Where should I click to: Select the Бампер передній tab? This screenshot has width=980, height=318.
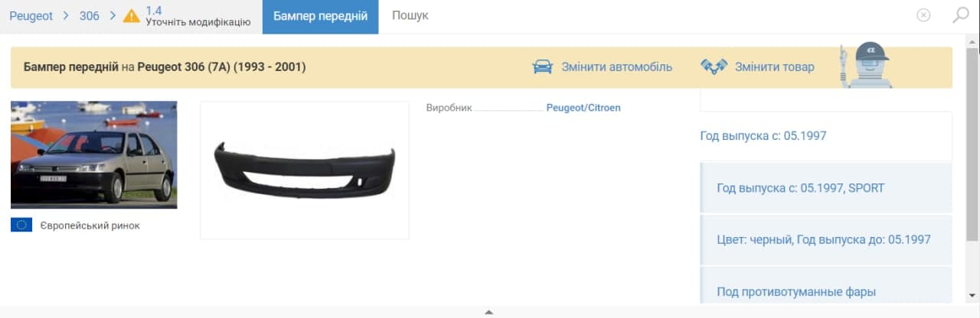[320, 16]
